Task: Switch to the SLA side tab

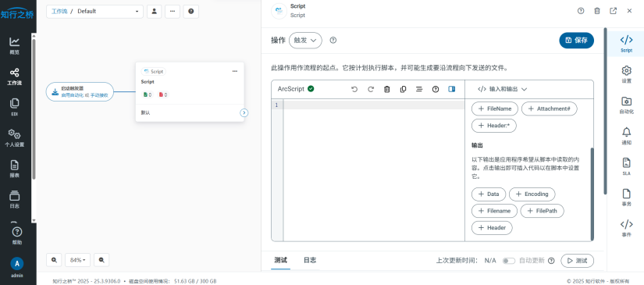Action: click(x=626, y=167)
